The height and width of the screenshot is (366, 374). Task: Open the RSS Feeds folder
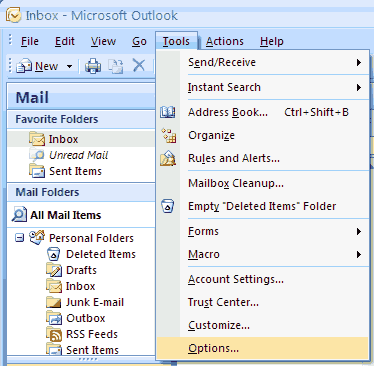click(92, 334)
